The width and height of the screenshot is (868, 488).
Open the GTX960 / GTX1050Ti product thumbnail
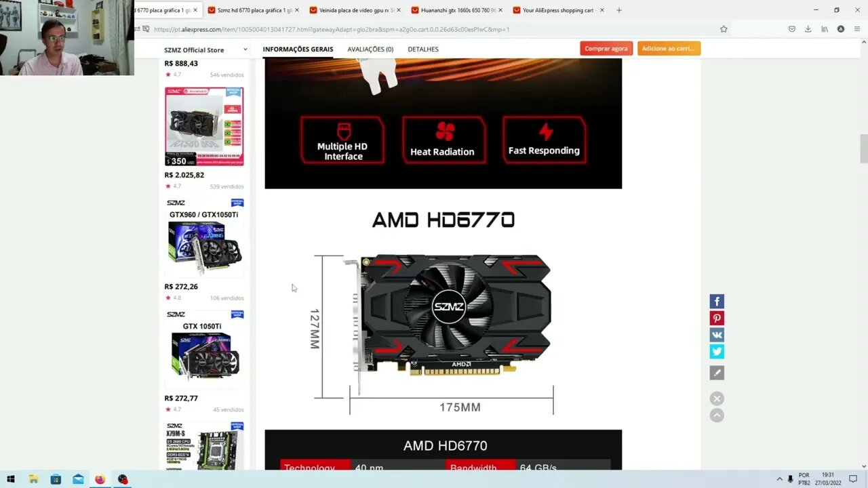click(x=204, y=238)
